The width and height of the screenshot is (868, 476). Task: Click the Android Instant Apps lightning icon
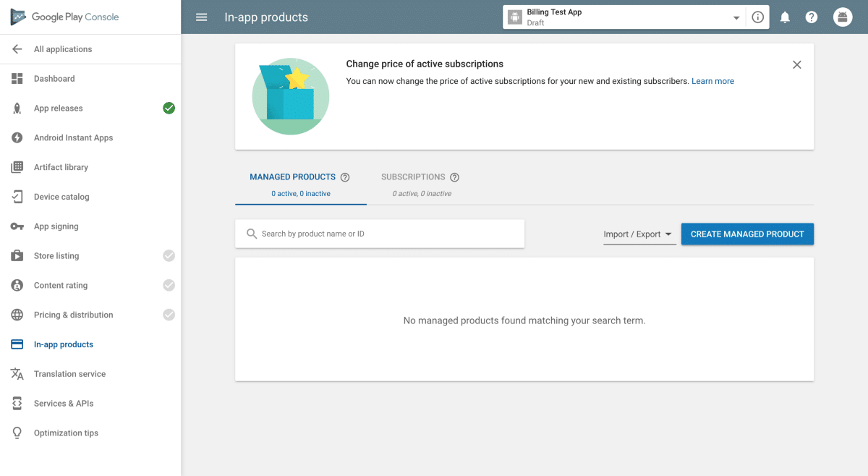(17, 137)
